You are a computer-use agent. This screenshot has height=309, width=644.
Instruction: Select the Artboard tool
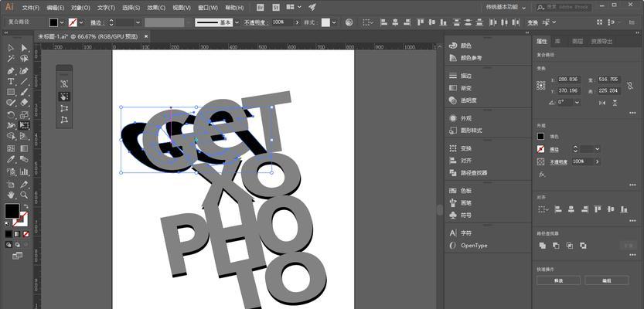click(11, 184)
